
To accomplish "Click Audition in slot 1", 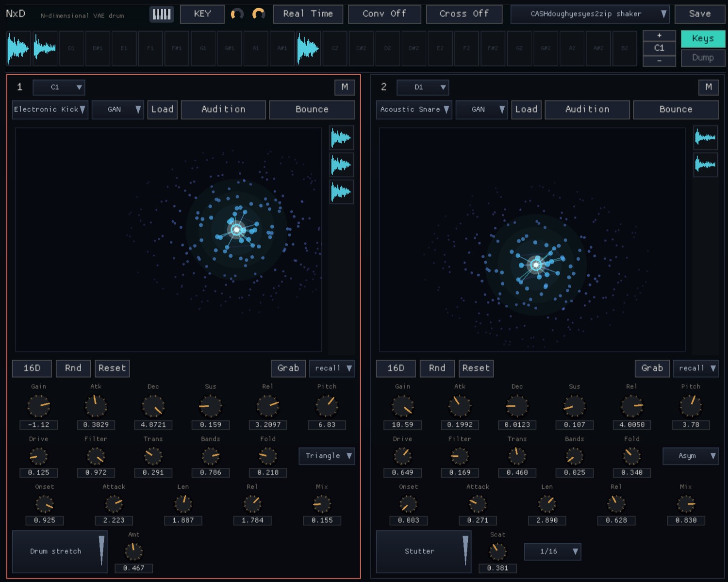I will (223, 110).
